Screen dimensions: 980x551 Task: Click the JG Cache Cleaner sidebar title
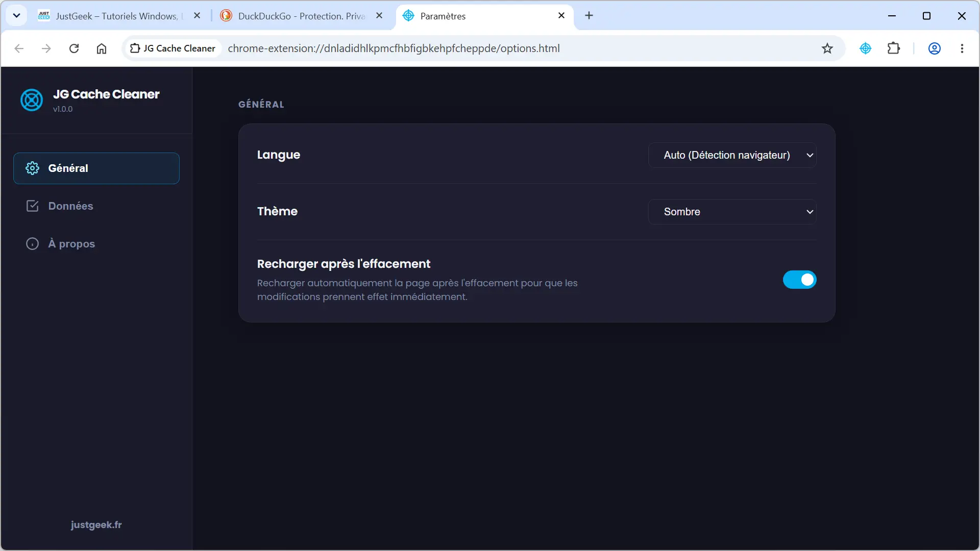[x=106, y=94]
